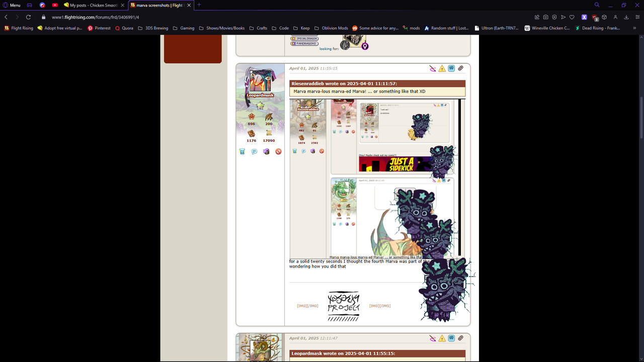Open the pinned GX Corner gamepad tab

pos(29,5)
